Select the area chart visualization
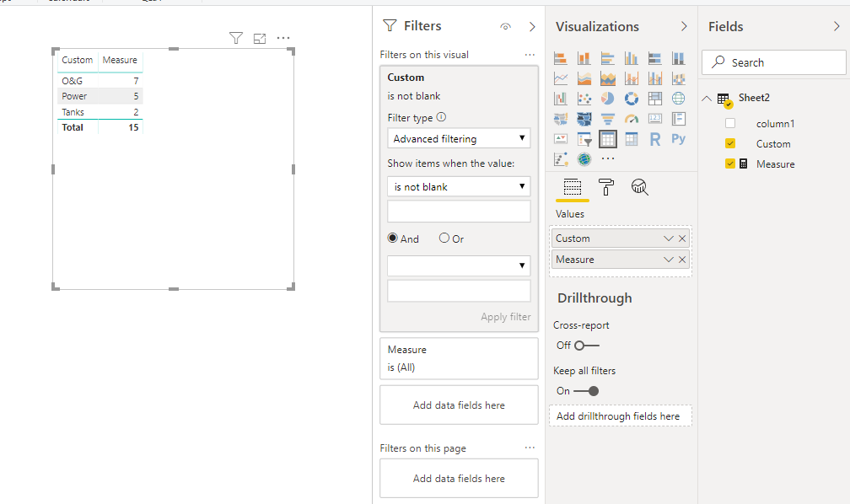The image size is (850, 504). (584, 78)
